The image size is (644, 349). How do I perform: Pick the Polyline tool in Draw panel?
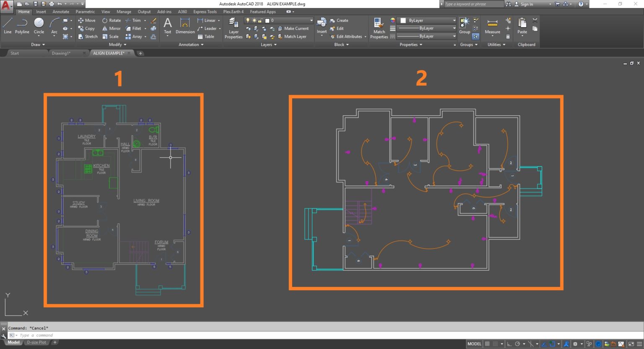pyautogui.click(x=22, y=26)
